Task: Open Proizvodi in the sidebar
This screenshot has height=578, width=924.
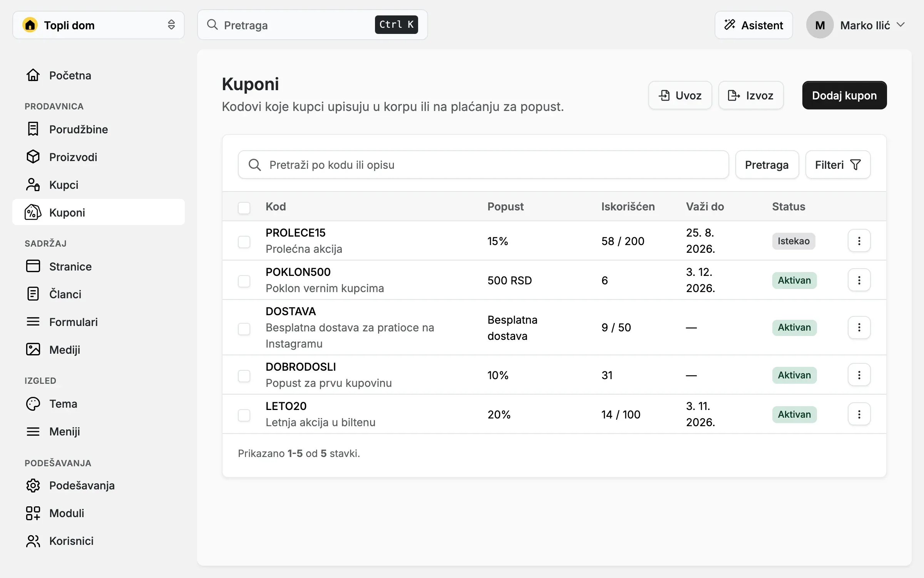Action: [x=98, y=157]
